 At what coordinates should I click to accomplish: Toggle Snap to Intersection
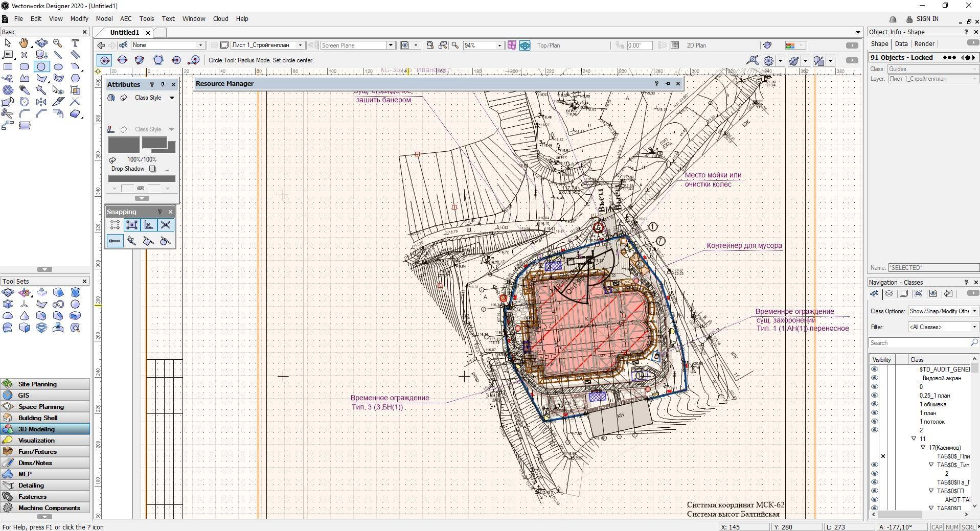pyautogui.click(x=165, y=225)
